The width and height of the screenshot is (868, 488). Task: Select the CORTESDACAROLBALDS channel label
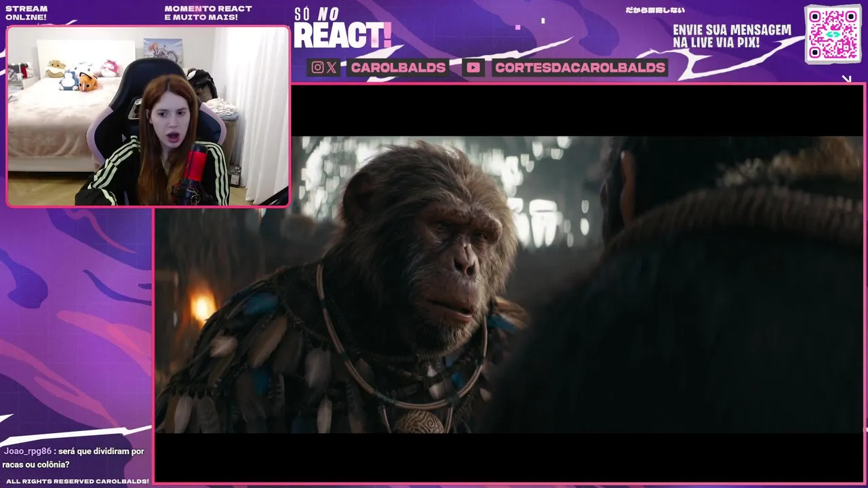pyautogui.click(x=580, y=67)
